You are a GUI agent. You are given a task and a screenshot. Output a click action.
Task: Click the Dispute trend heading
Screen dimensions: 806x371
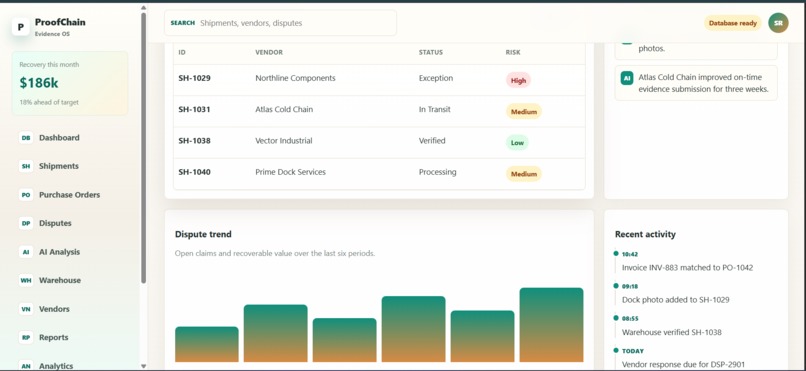[x=203, y=234]
